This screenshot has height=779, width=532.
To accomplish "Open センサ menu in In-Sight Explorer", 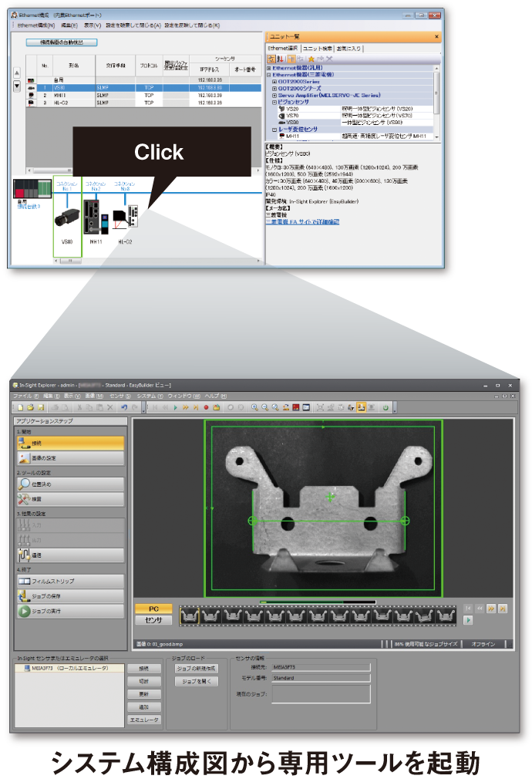I will 120,396.
